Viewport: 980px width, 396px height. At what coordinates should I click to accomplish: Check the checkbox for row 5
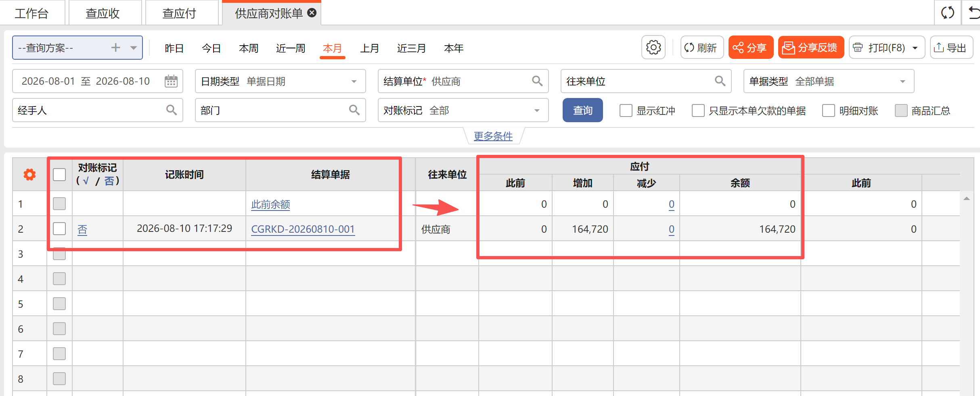[x=59, y=304]
